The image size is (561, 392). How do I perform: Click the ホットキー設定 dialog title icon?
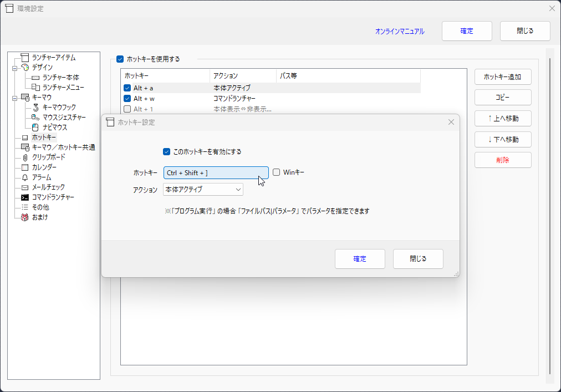point(110,123)
